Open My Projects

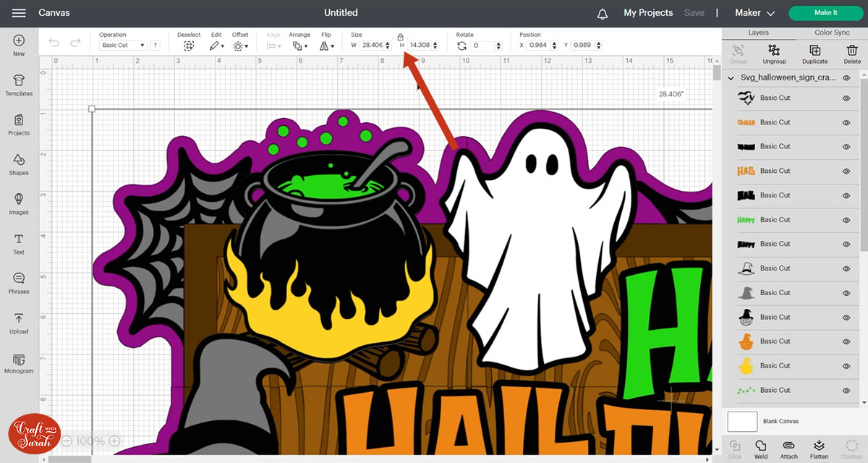point(648,13)
